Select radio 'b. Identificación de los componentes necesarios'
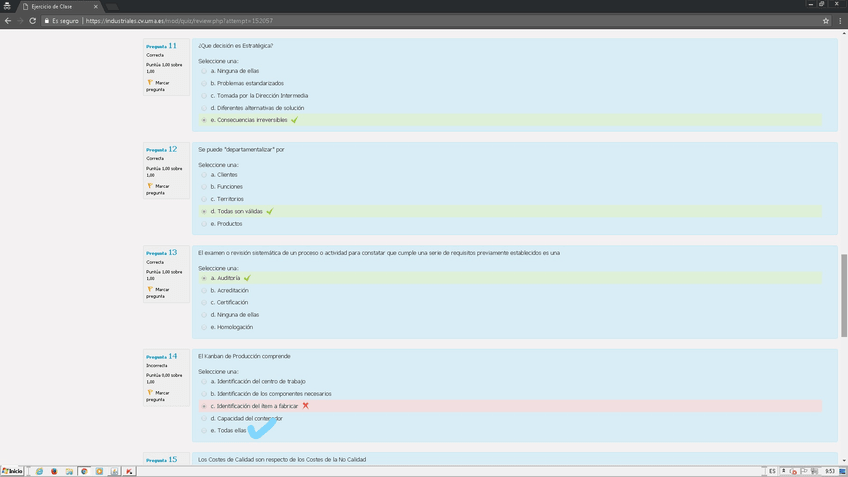The image size is (848, 477). tap(204, 394)
